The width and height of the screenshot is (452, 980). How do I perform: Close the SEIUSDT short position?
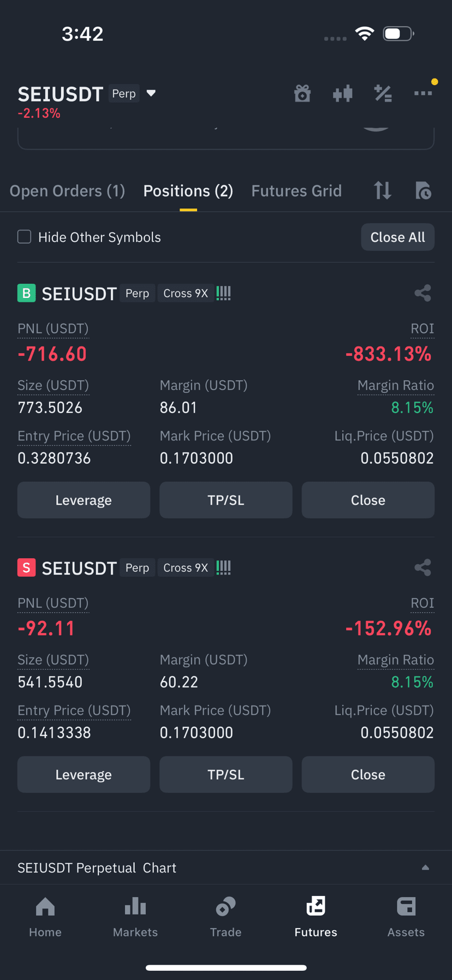click(368, 774)
